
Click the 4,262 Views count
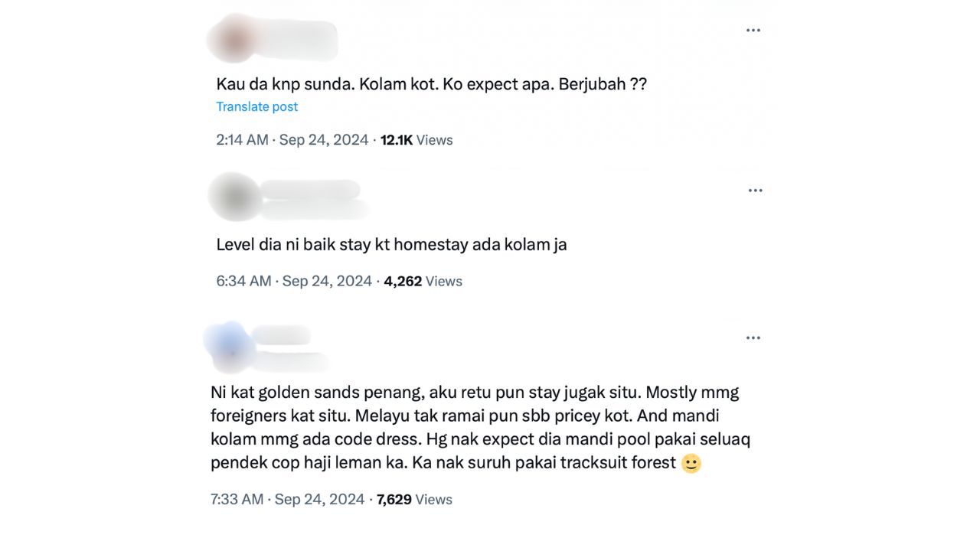(x=423, y=281)
